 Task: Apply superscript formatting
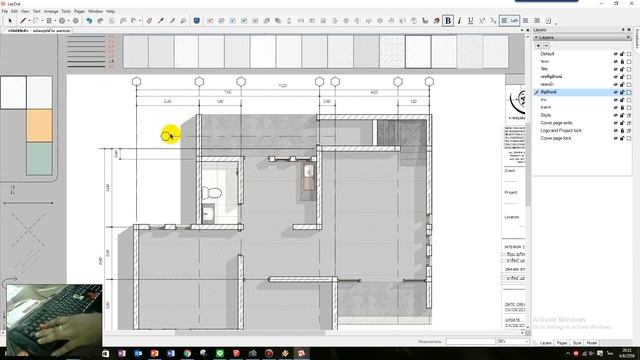482,20
